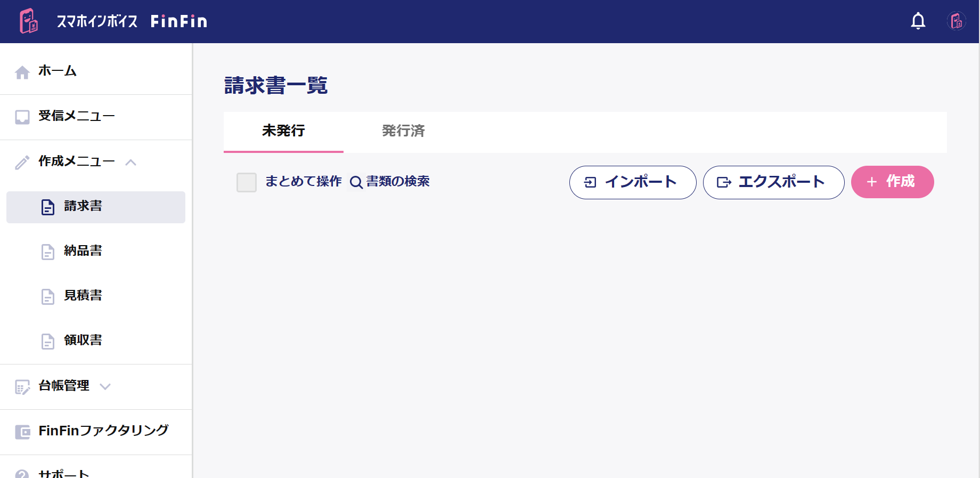The width and height of the screenshot is (980, 478).
Task: Tick the まとめて操作 checkbox
Action: [x=247, y=182]
